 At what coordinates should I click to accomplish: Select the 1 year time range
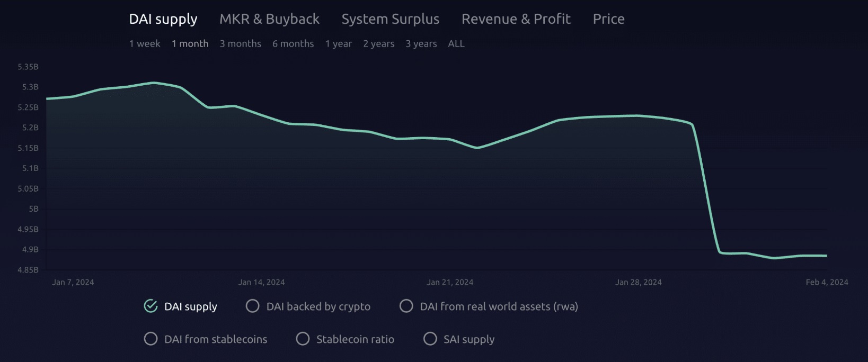(339, 44)
